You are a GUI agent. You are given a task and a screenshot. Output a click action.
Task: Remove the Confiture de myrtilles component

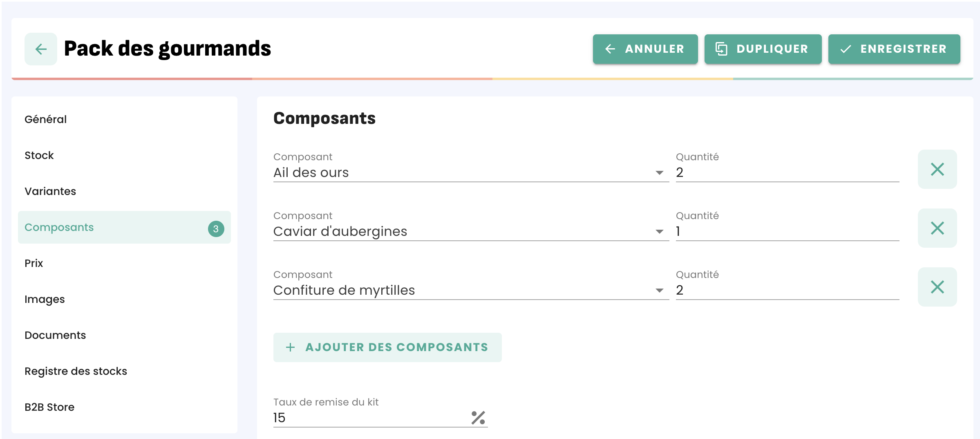point(937,287)
